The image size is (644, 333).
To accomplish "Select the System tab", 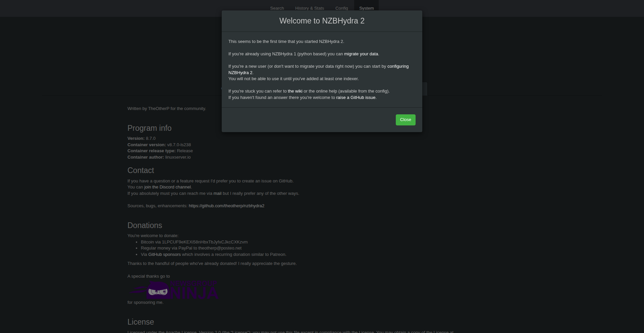I will (x=366, y=8).
